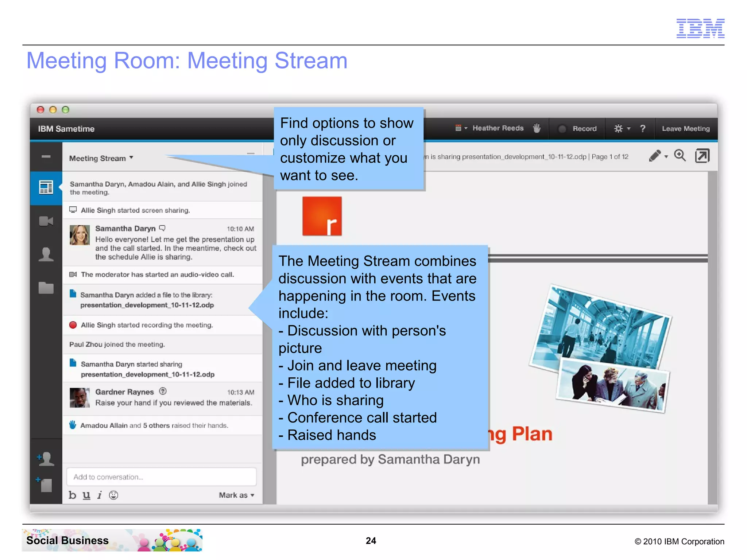This screenshot has height=560, width=747.
Task: Click the Add to conversation input field
Action: tap(162, 477)
